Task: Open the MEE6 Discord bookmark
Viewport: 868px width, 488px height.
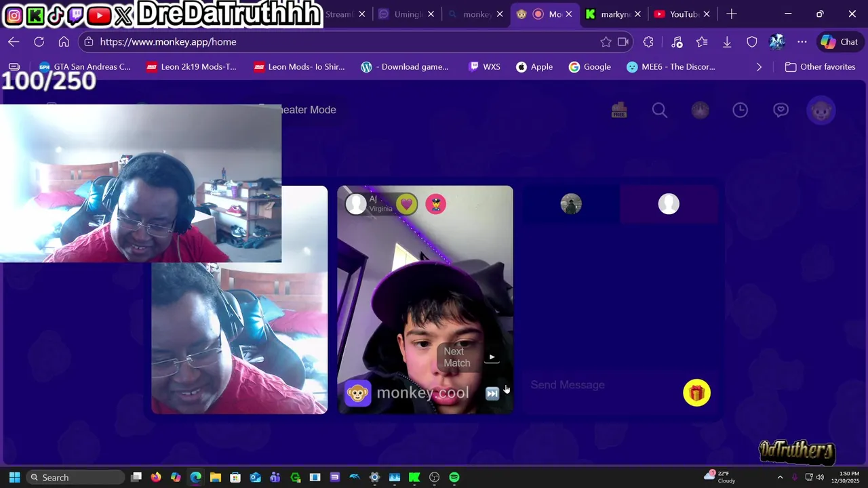Action: point(671,67)
